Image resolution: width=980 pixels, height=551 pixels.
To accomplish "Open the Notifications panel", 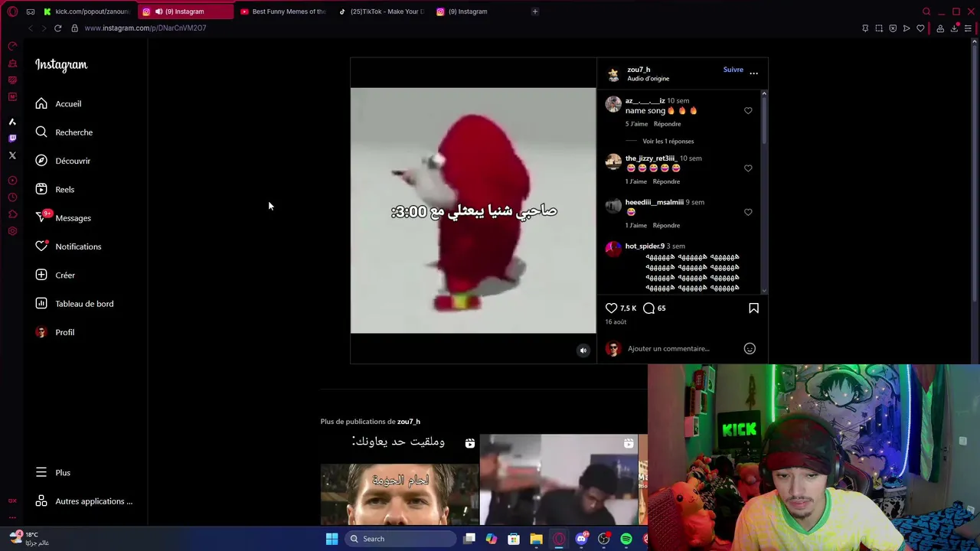I will coord(67,246).
